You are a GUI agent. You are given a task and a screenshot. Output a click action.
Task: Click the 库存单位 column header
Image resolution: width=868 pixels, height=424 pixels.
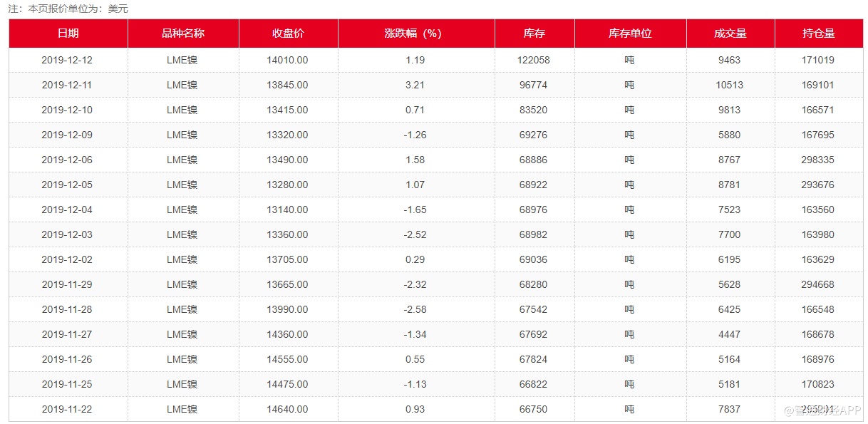[x=630, y=33]
